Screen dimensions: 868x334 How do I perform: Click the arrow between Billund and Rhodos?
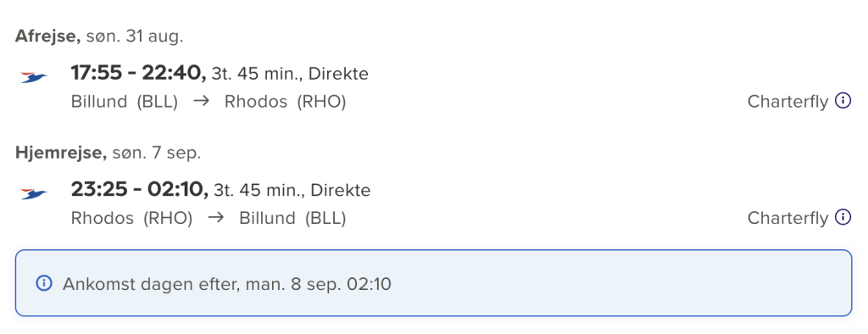point(202,102)
